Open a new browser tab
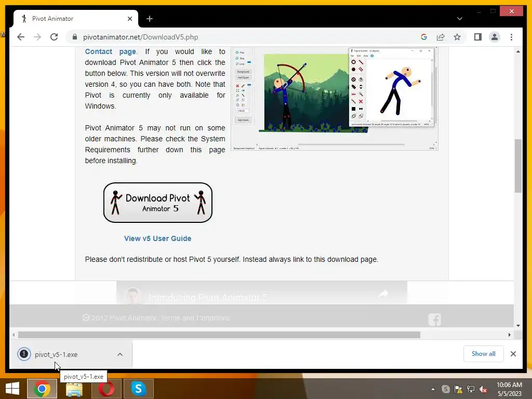This screenshot has width=532, height=399. pyautogui.click(x=149, y=19)
